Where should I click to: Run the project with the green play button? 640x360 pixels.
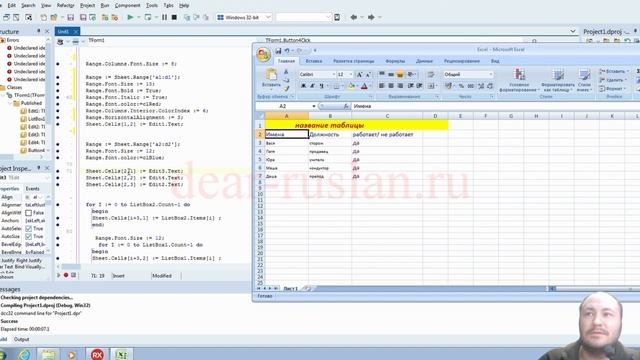(130, 17)
